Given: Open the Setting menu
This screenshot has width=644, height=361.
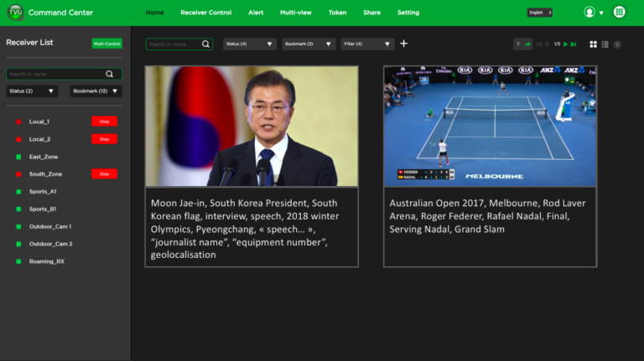Looking at the screenshot, I should pos(408,13).
